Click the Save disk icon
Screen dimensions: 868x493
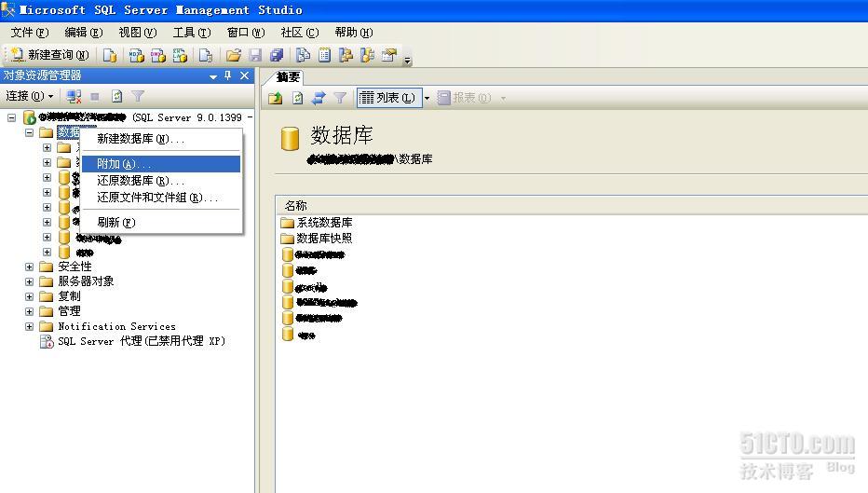tap(255, 55)
